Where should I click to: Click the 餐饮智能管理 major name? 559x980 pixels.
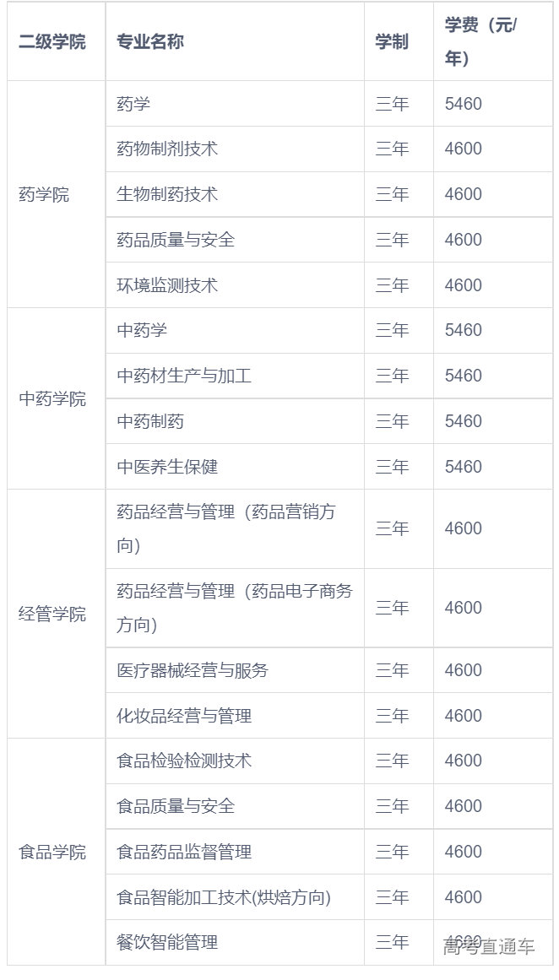click(x=167, y=942)
